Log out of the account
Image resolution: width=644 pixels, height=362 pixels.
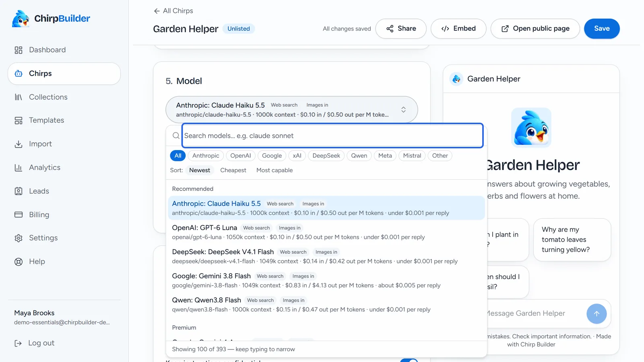(x=35, y=343)
